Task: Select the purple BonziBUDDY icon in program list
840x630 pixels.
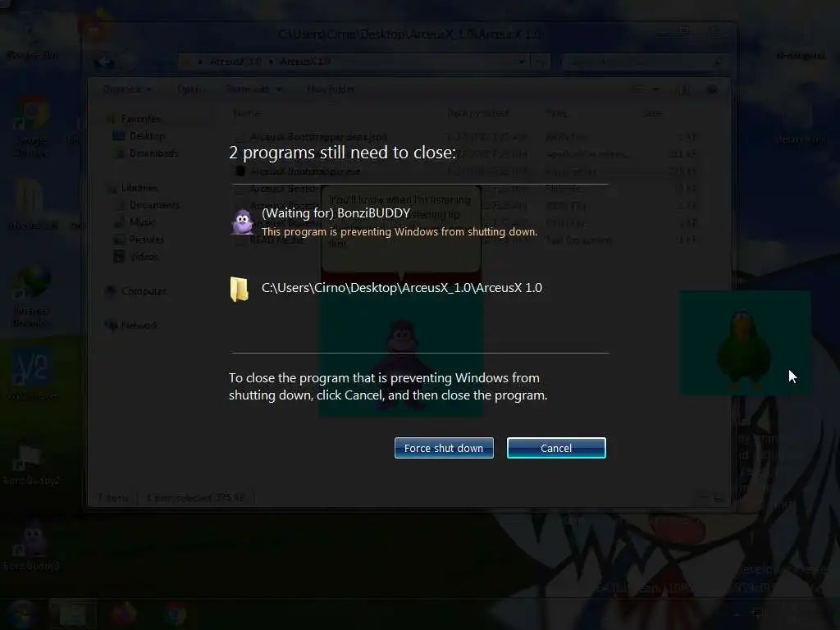Action: 242,221
